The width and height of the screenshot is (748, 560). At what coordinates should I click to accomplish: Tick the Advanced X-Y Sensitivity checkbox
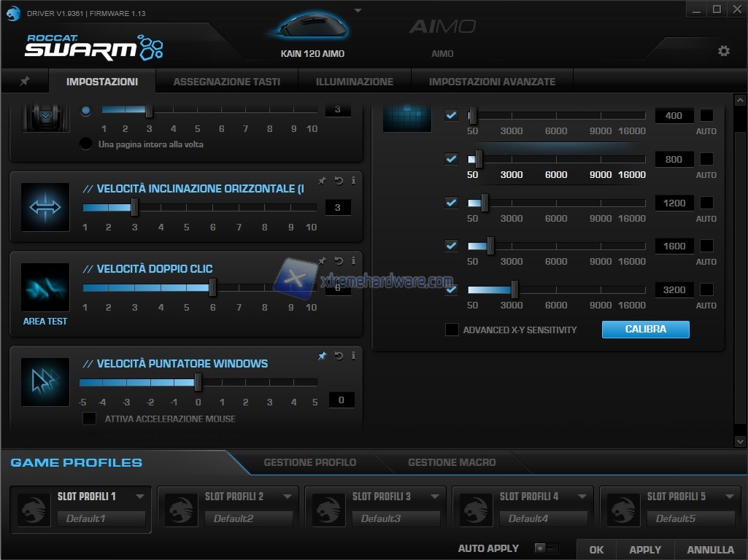tap(452, 330)
